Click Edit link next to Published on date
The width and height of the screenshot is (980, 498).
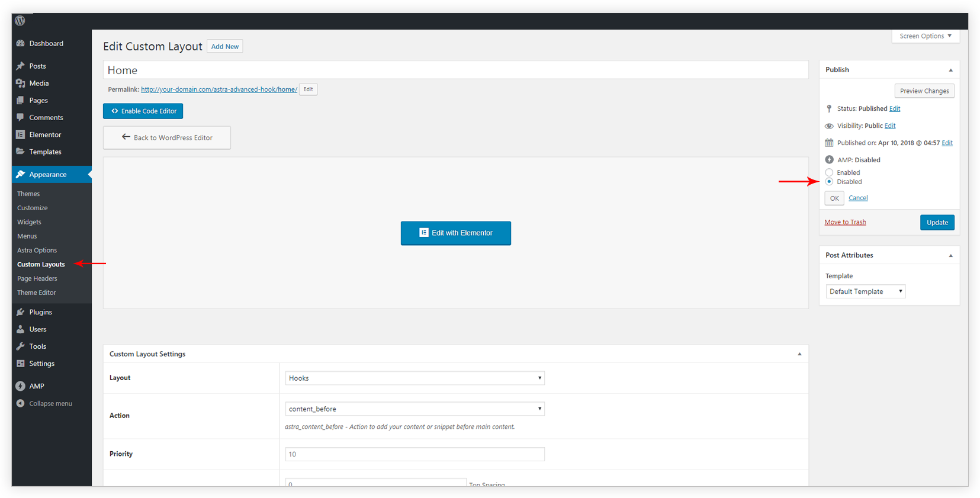click(x=947, y=143)
